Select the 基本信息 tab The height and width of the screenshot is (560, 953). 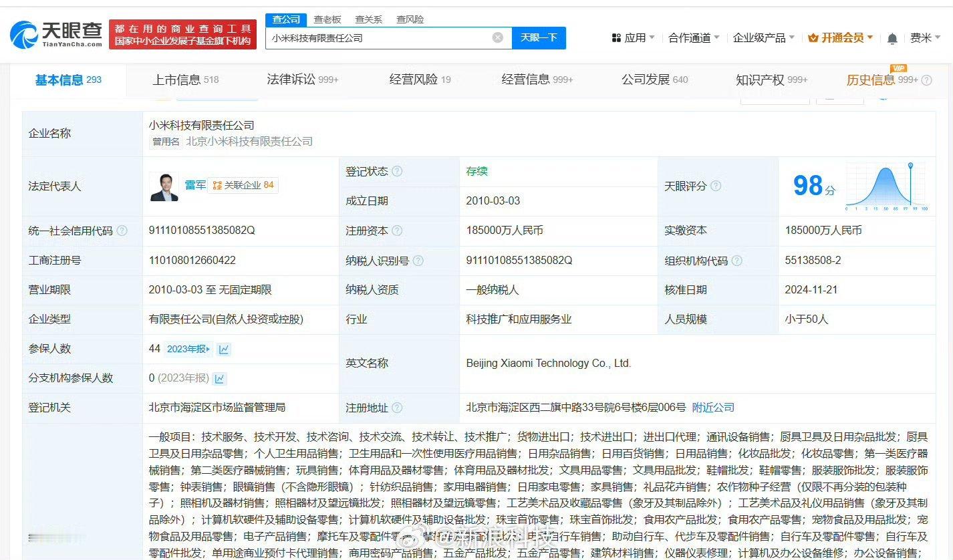point(68,80)
